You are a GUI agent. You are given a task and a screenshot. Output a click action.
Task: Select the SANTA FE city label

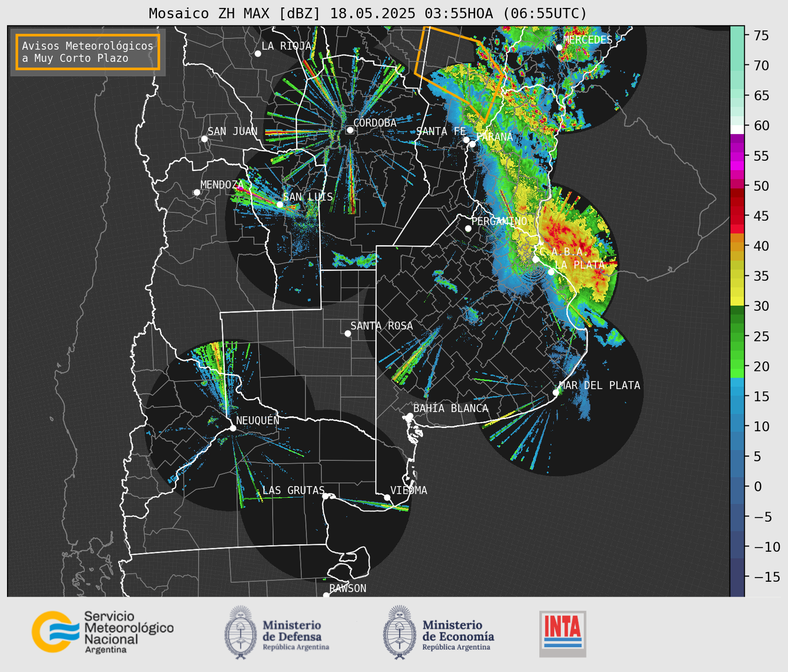pos(441,132)
